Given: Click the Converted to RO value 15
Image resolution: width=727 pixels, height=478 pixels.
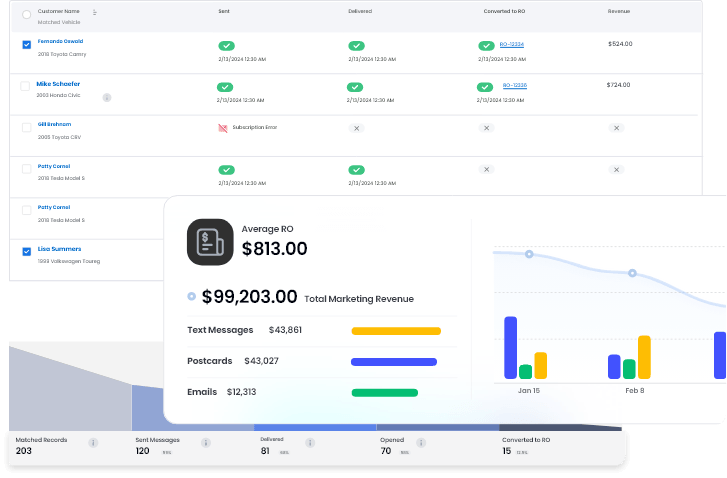Looking at the screenshot, I should 506,451.
